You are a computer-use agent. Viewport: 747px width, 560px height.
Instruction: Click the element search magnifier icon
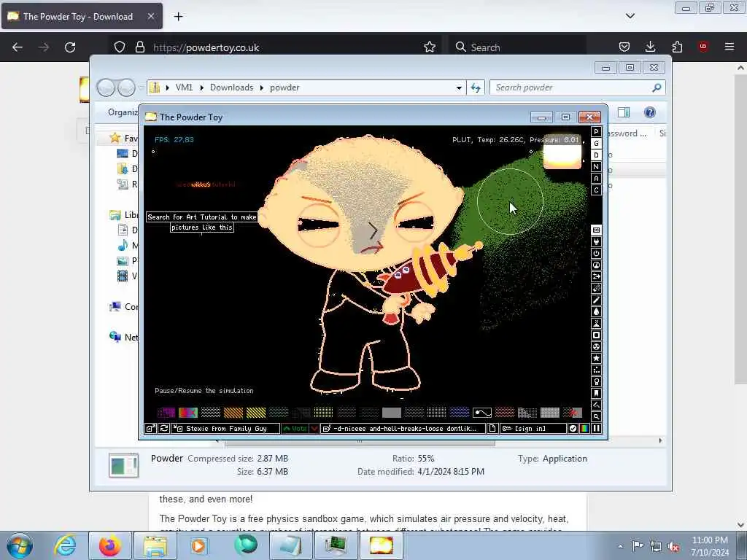(x=596, y=416)
